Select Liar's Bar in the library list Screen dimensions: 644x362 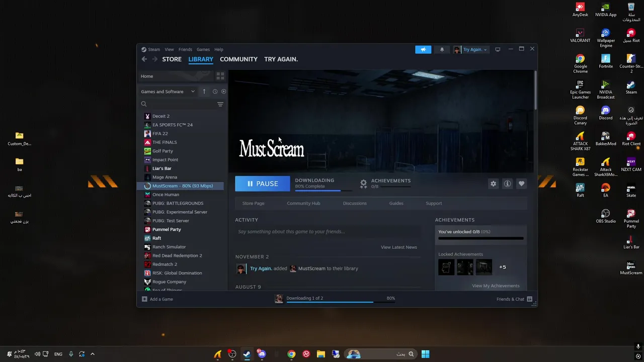(162, 168)
